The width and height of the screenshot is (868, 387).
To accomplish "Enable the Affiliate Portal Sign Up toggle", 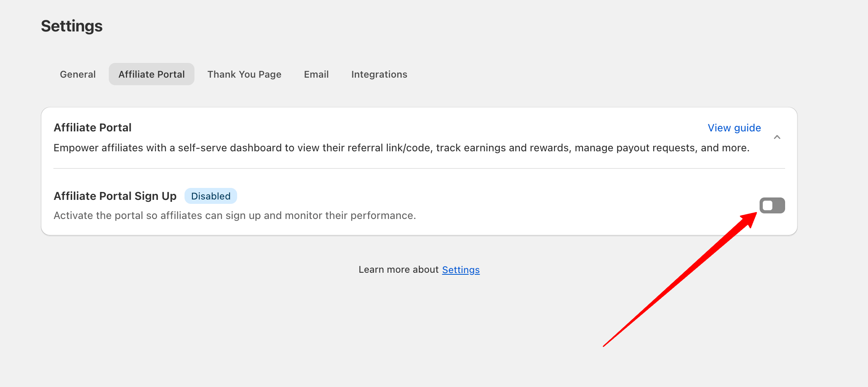I will click(772, 205).
